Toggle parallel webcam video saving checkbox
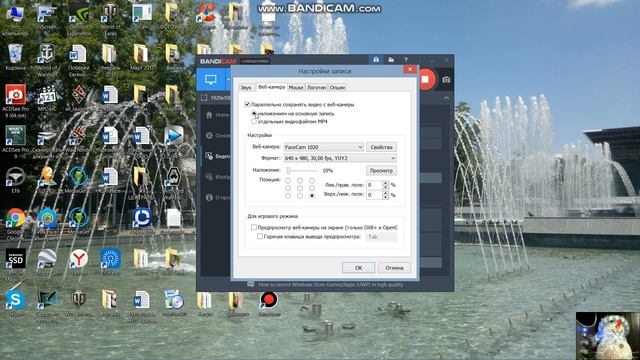Screen dimensions: 640x360 point(247,104)
